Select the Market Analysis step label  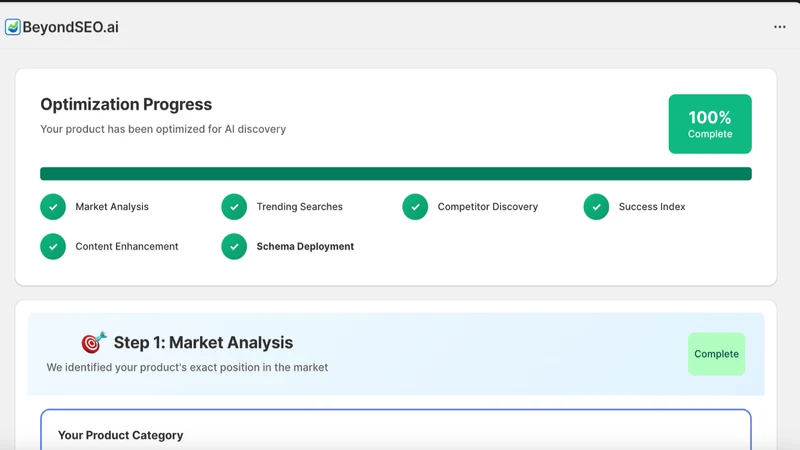112,207
